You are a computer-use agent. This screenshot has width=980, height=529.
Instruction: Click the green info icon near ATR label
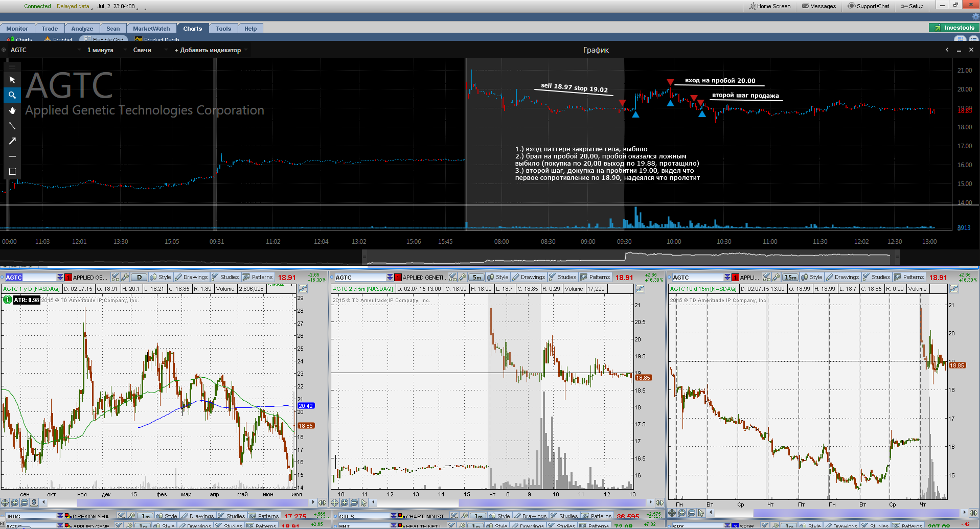click(8, 300)
